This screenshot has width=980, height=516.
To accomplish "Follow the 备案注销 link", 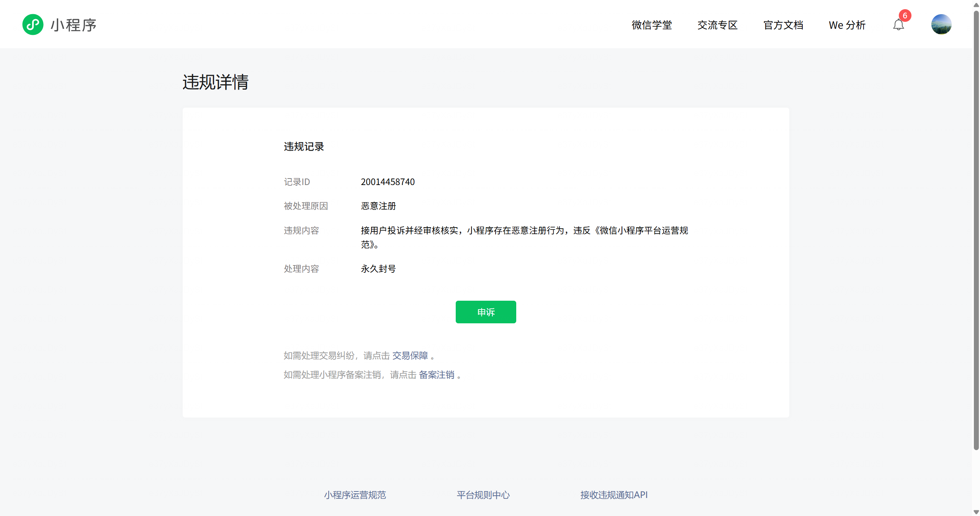I will (x=437, y=375).
